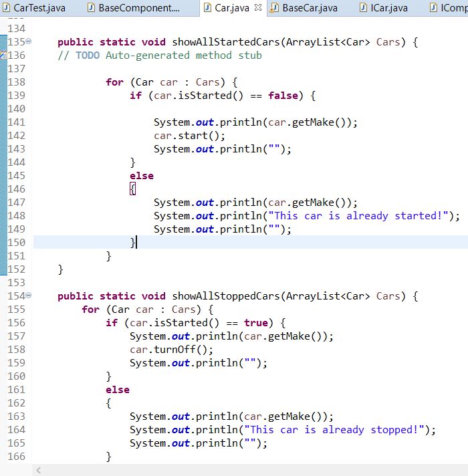Image resolution: width=468 pixels, height=476 pixels.
Task: Click the BaseComponent tab file icon
Action: (x=91, y=7)
